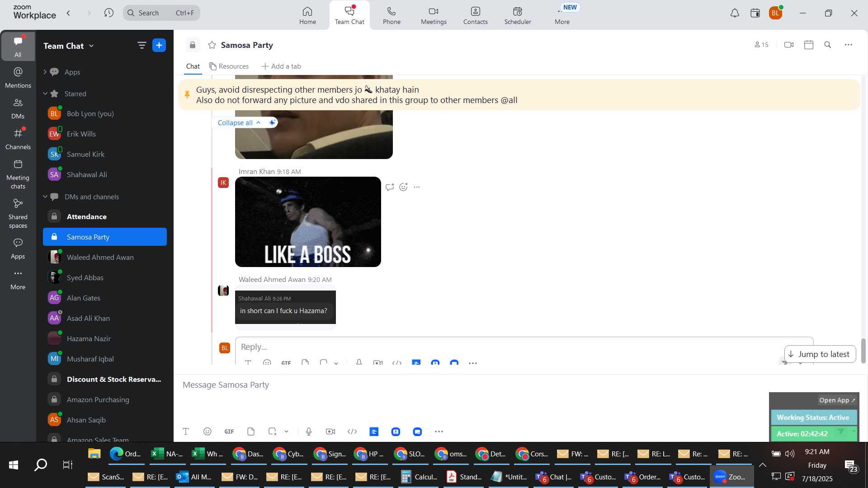Search within this chat

coord(828,45)
